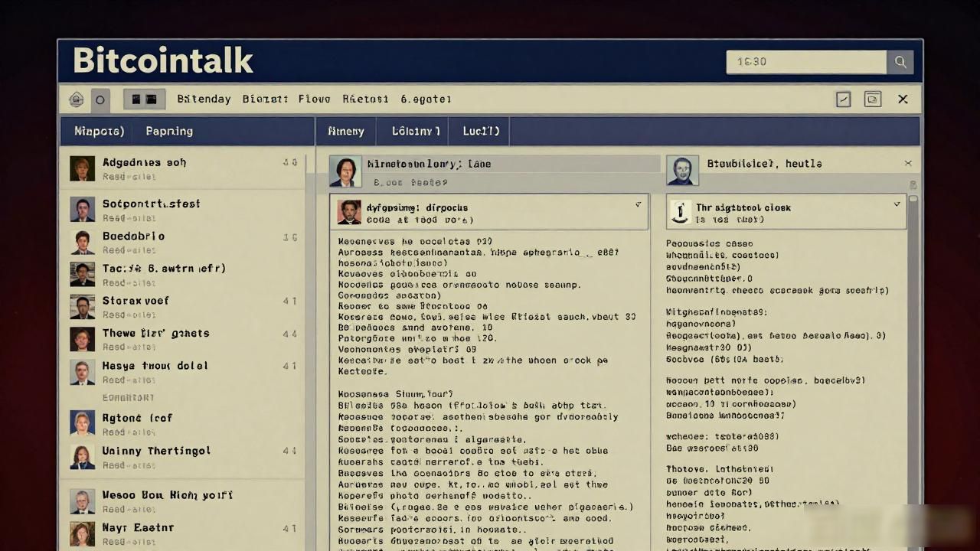The image size is (980, 551).
Task: Open the "Ridetosi" menu
Action: (x=365, y=99)
